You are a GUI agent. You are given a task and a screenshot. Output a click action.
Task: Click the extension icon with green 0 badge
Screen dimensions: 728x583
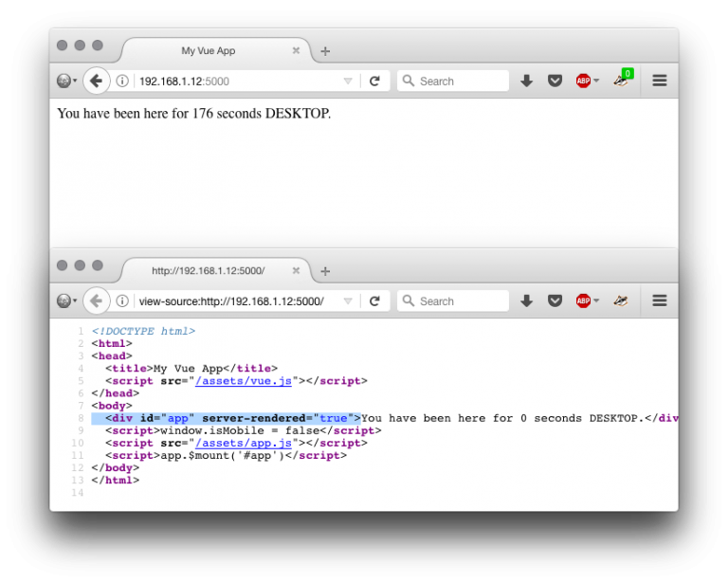622,80
